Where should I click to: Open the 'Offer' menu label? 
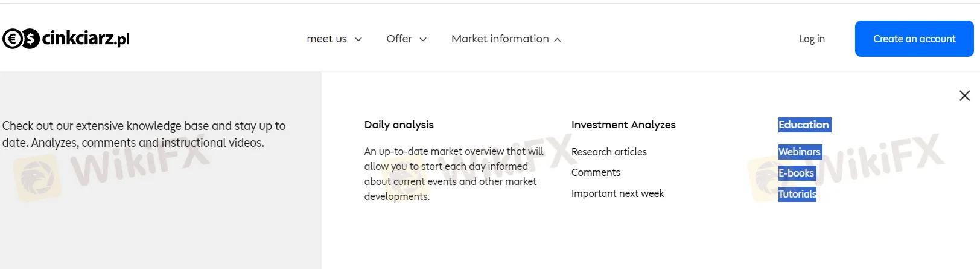(x=399, y=39)
